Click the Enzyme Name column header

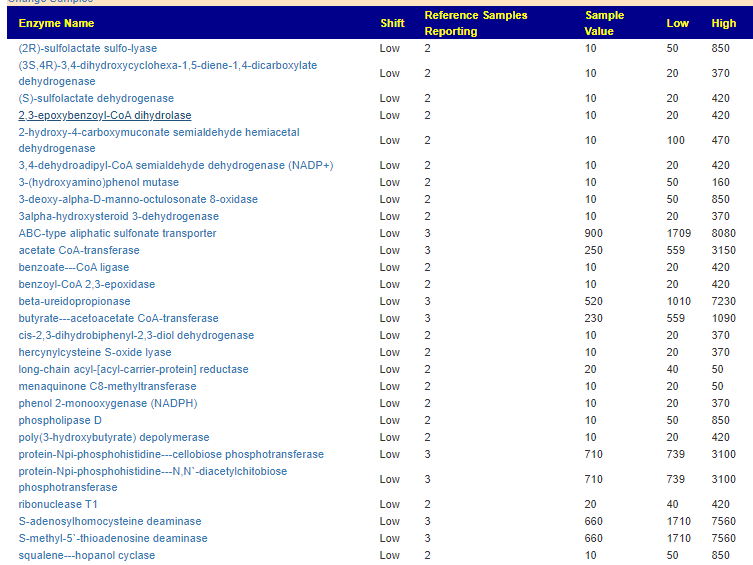coord(56,23)
